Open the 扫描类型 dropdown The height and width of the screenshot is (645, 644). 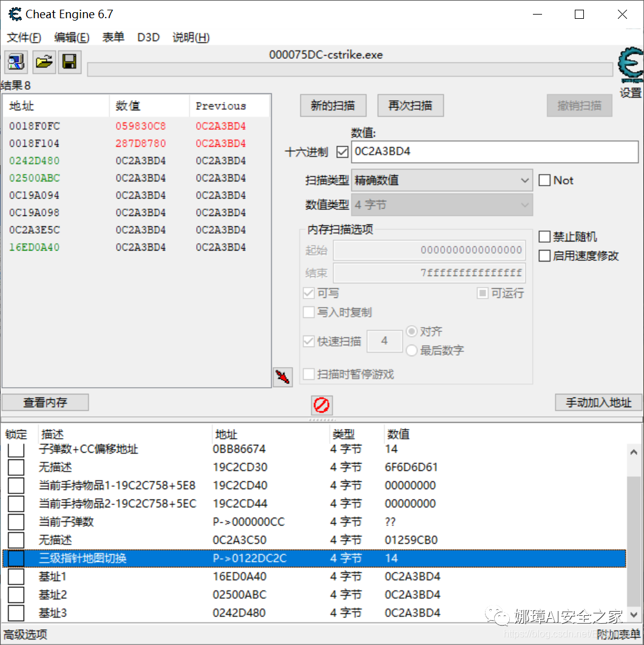click(x=442, y=180)
